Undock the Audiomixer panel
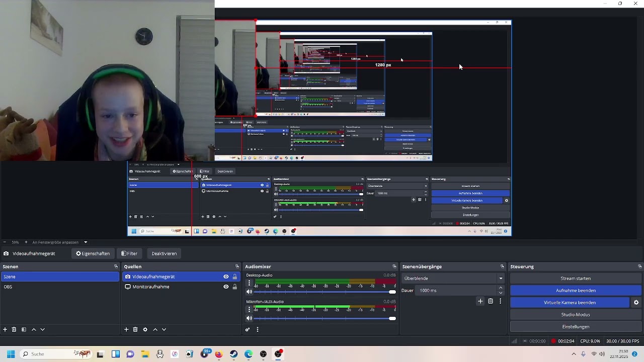 (394, 266)
